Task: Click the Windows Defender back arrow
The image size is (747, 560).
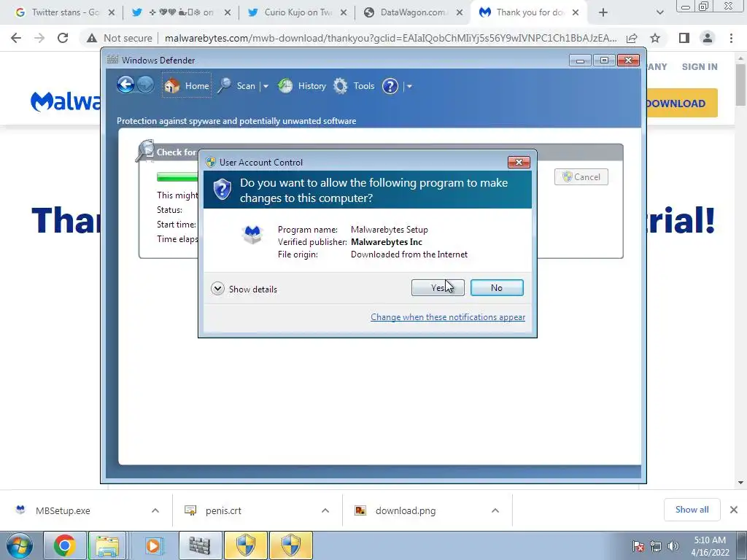Action: 125,85
